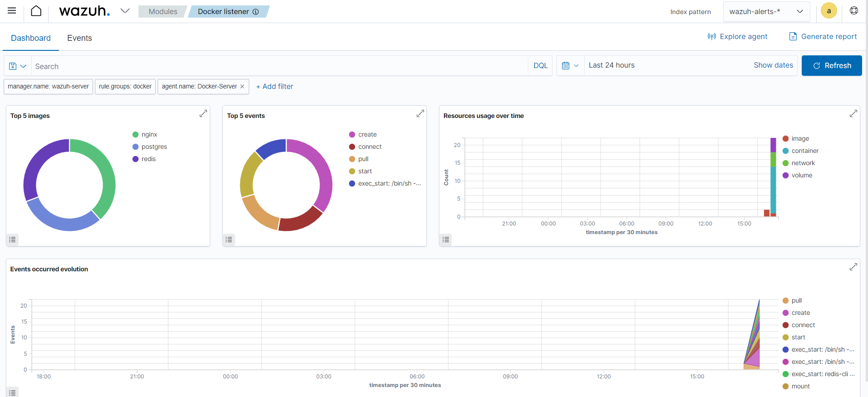The width and height of the screenshot is (868, 397).
Task: Click the Last 24 hours time range
Action: (x=612, y=65)
